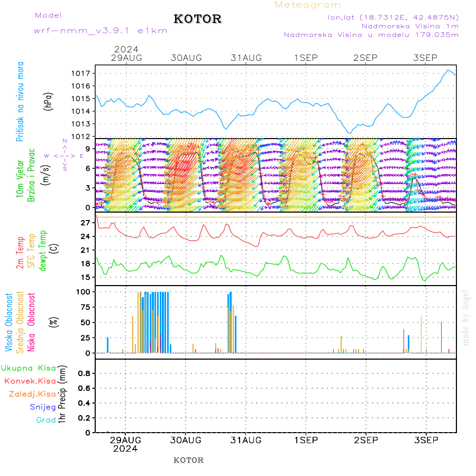476x476 pixels.
Task: Click the Pritisak na nivou mora axis title
Action: [20, 102]
